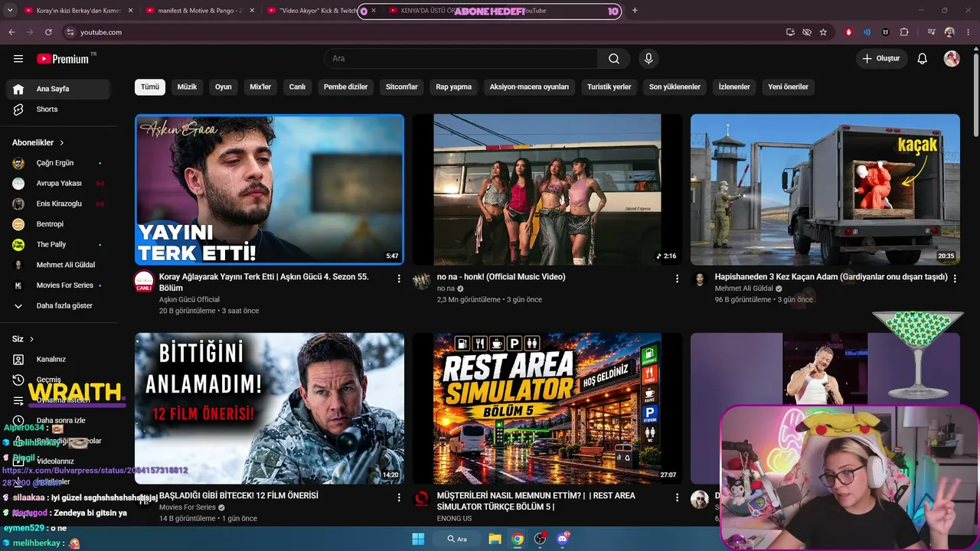Open the Yayını Terk Etti thumbnail
Screen dimensions: 980x551
point(269,190)
